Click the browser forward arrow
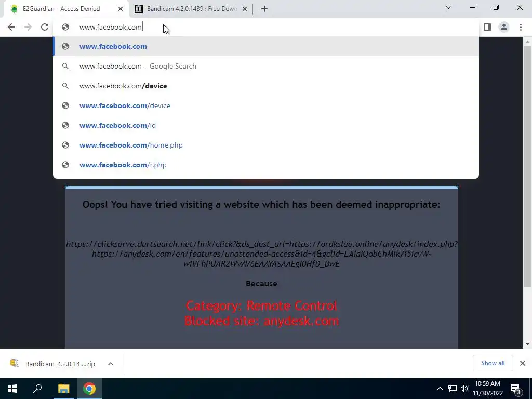Viewport: 532px width, 399px height. [28, 27]
